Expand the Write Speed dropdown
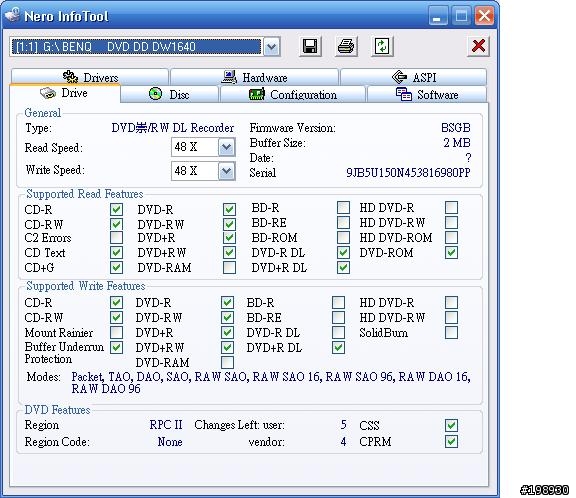The width and height of the screenshot is (576, 498). click(227, 172)
